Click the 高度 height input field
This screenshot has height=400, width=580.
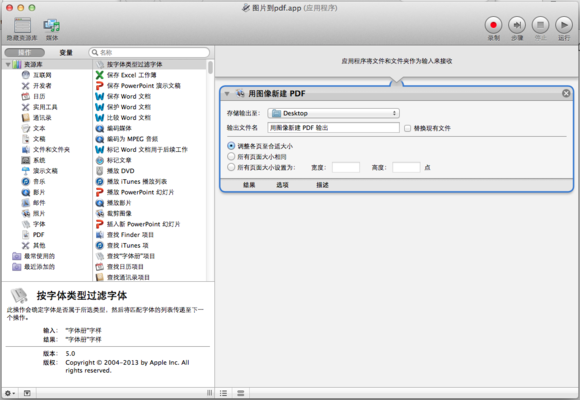tap(406, 167)
